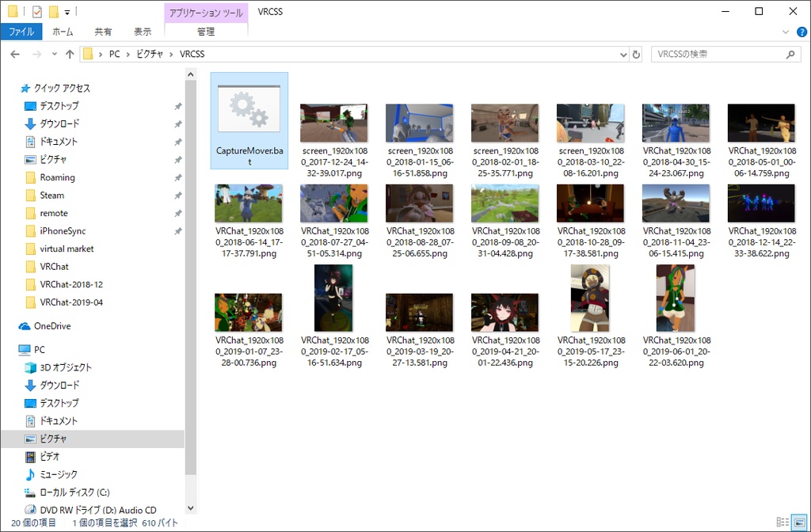Select VRChat_1920x1080_2019-02-17 portrait thumbnail

333,298
